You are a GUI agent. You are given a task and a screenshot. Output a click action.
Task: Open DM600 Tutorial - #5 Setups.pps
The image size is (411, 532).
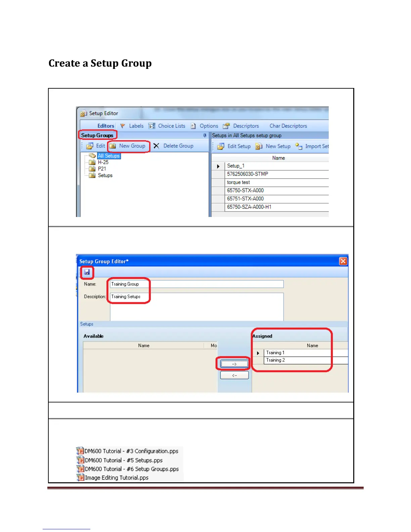point(124,460)
